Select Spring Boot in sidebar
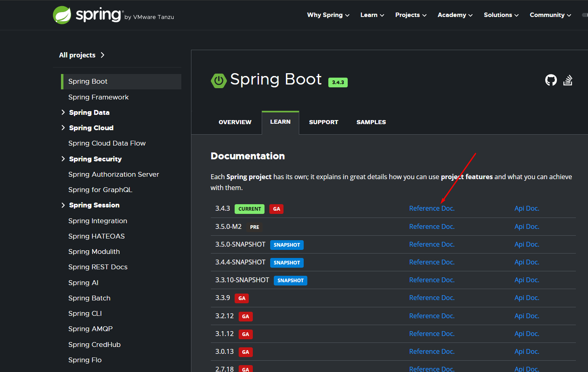The width and height of the screenshot is (588, 372). (121, 81)
